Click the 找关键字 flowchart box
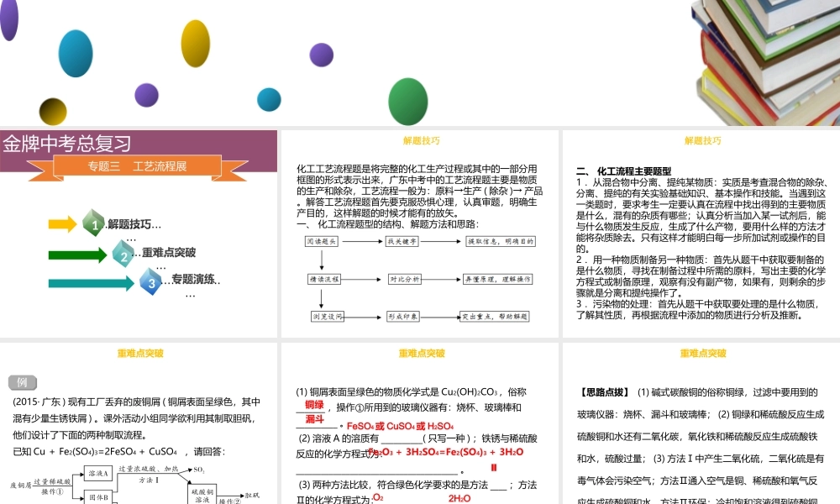 [402, 242]
